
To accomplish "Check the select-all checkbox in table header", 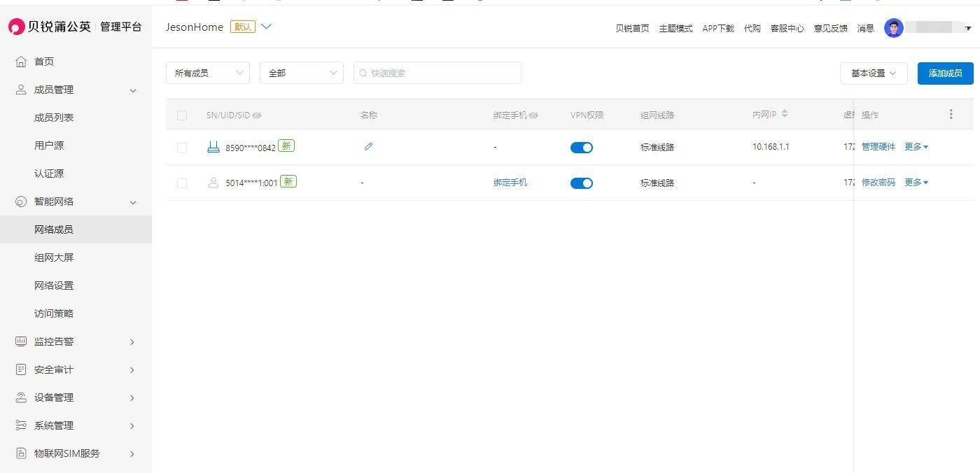I will pyautogui.click(x=182, y=115).
